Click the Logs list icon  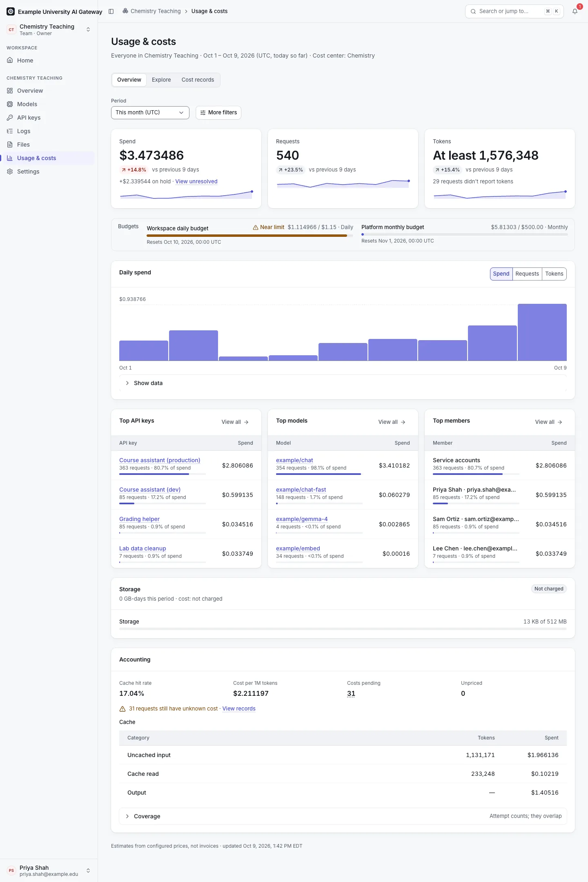tap(10, 131)
